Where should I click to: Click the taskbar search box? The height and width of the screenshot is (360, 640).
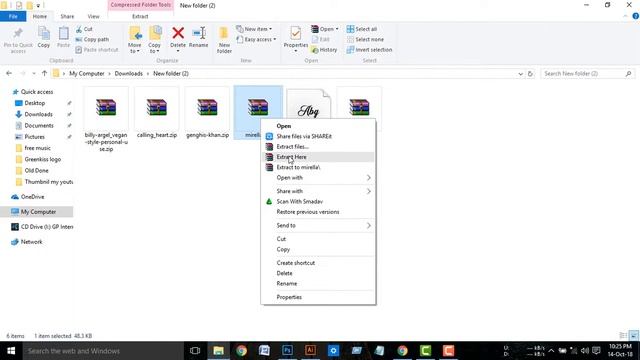[103, 351]
